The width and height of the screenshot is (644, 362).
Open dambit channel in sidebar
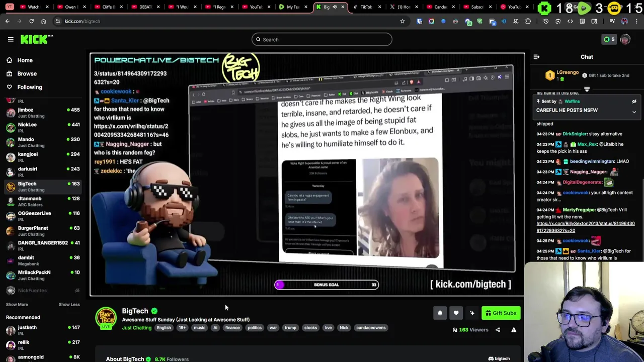coord(42,260)
